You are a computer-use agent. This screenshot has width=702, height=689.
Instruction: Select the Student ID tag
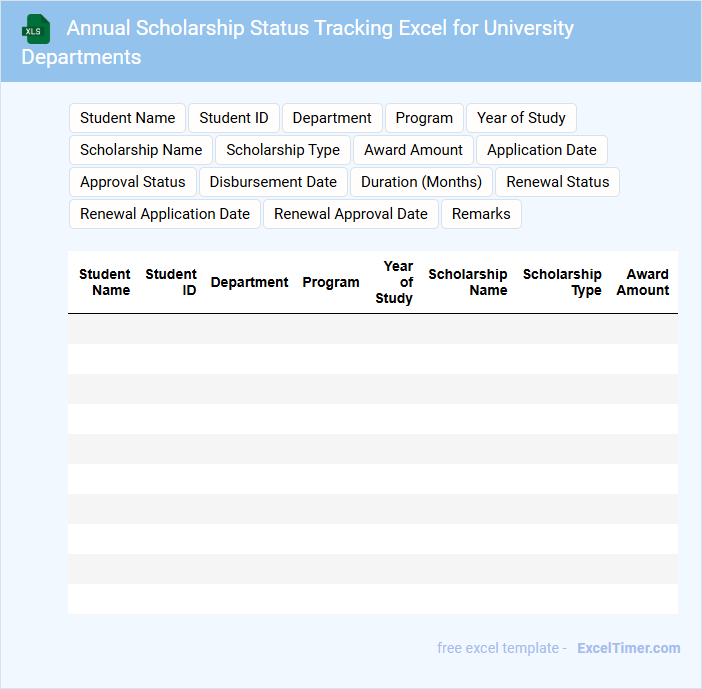click(234, 118)
